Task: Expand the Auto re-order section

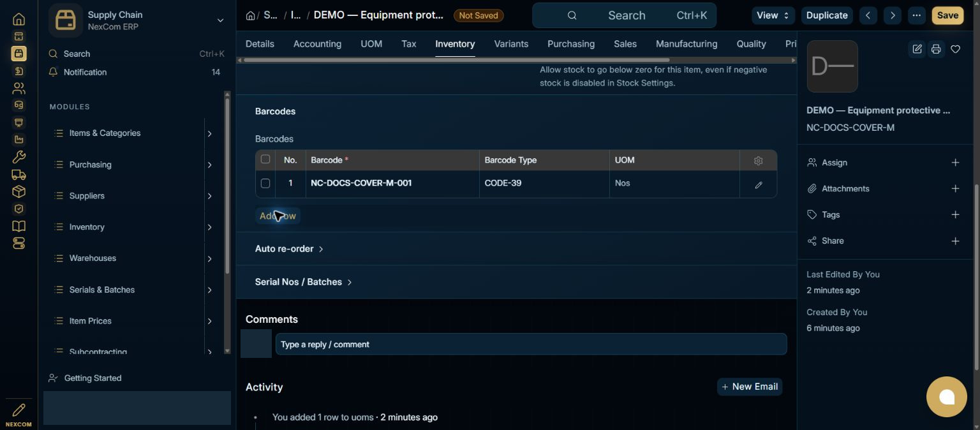Action: (x=289, y=249)
